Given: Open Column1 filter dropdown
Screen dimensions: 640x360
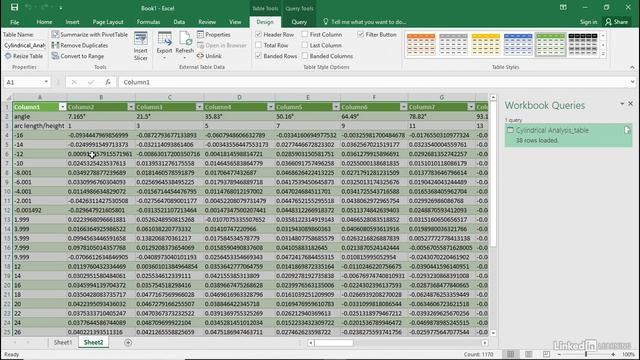Looking at the screenshot, I should coord(62,107).
